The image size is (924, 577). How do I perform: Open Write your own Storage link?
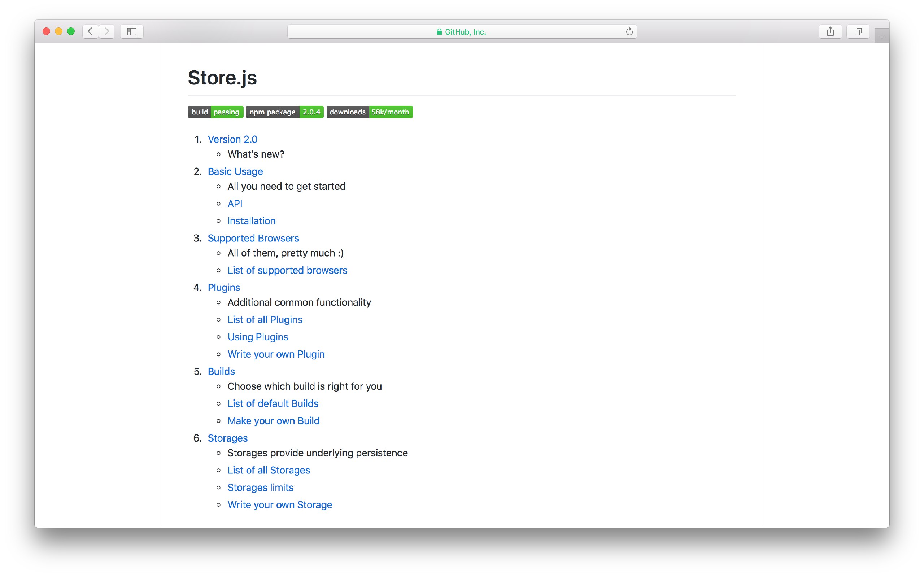[x=280, y=505]
